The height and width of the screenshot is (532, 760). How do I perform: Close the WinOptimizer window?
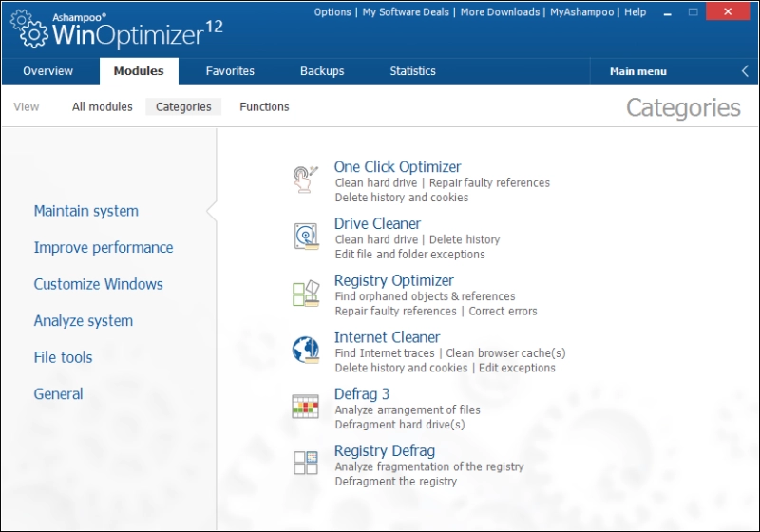[x=728, y=11]
